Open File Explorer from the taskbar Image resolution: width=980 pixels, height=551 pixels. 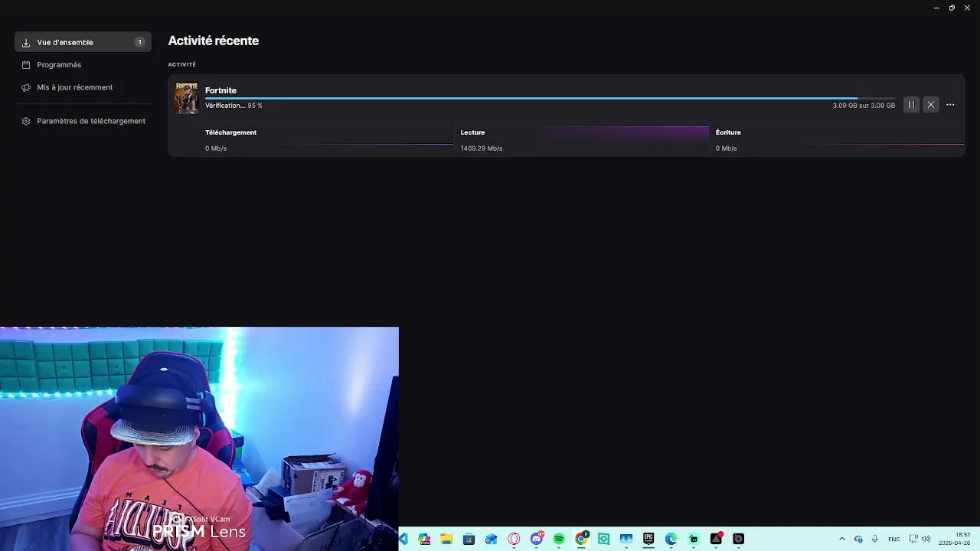(x=446, y=540)
